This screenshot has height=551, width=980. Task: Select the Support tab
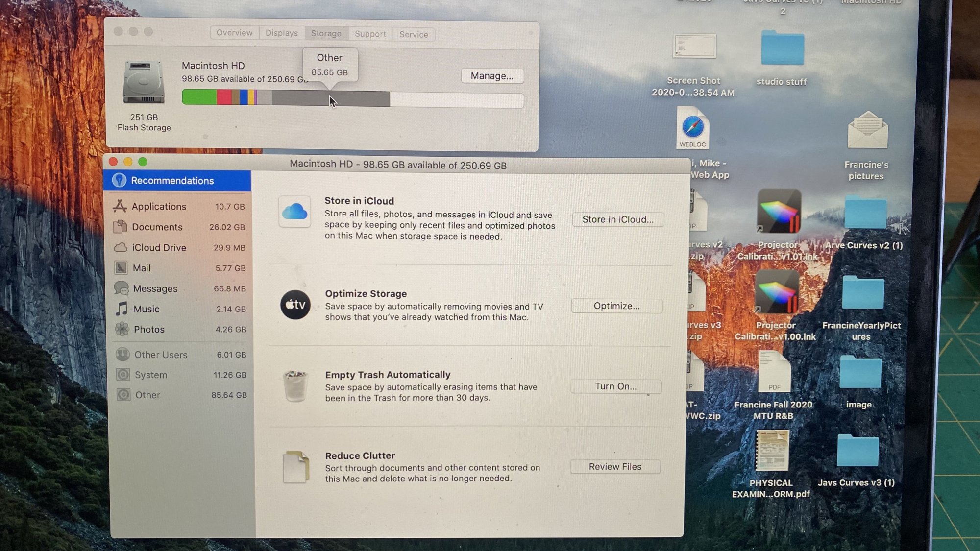click(370, 34)
